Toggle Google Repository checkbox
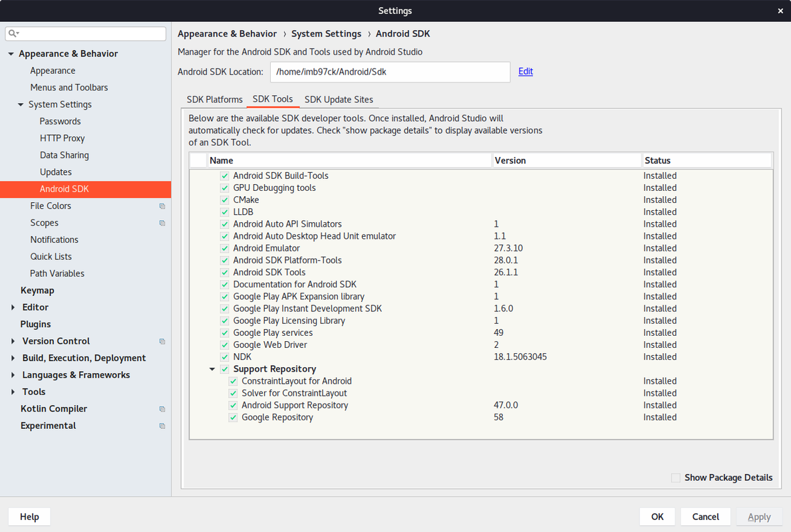This screenshot has height=532, width=791. 233,418
